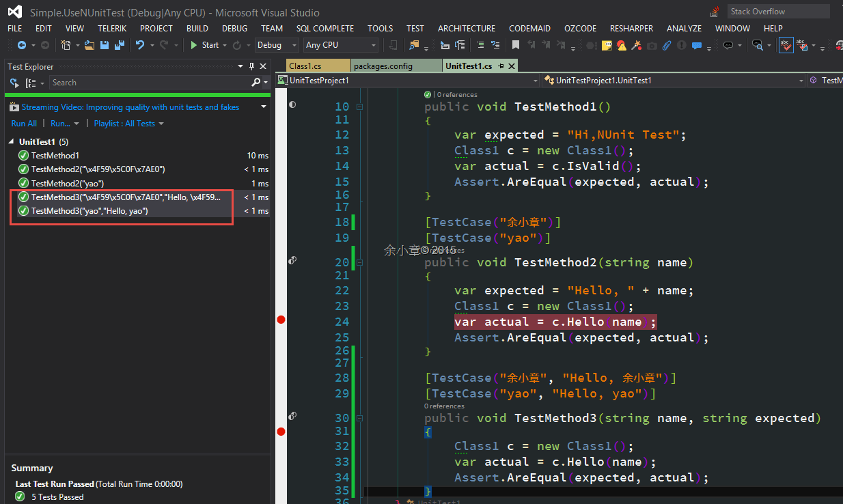
Task: Open the RESHARPER menu
Action: [x=632, y=29]
